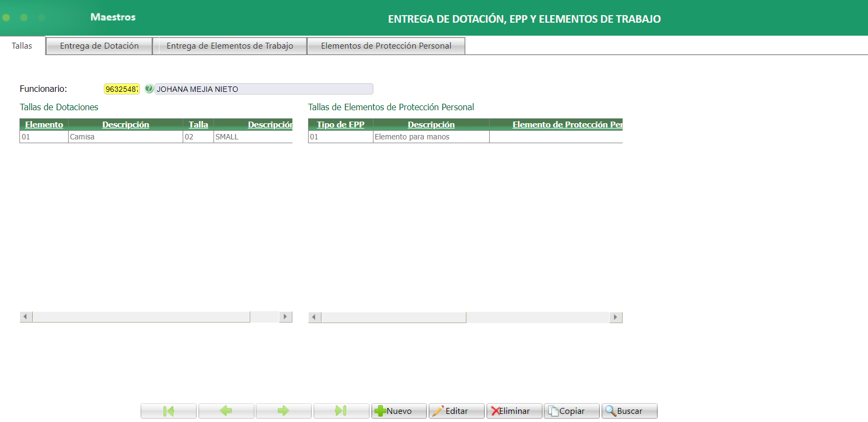Select the Tallas tab
This screenshot has width=868, height=422.
[x=22, y=46]
